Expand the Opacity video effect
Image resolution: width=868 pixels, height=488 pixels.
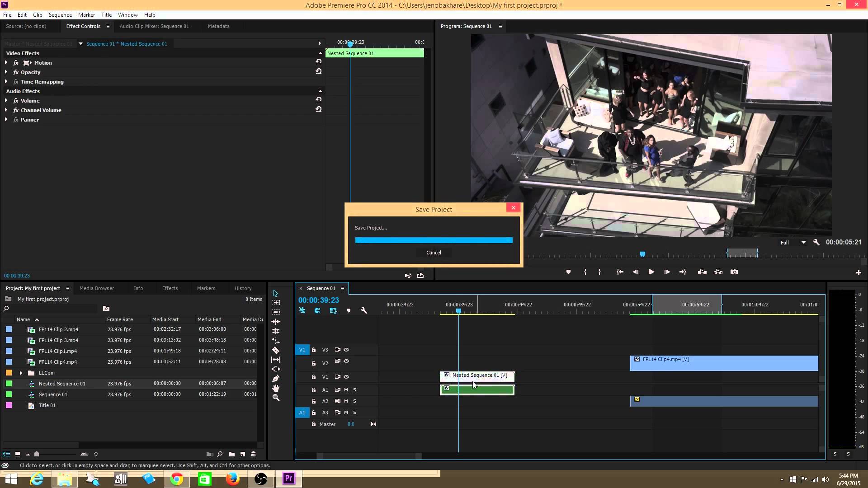click(6, 71)
